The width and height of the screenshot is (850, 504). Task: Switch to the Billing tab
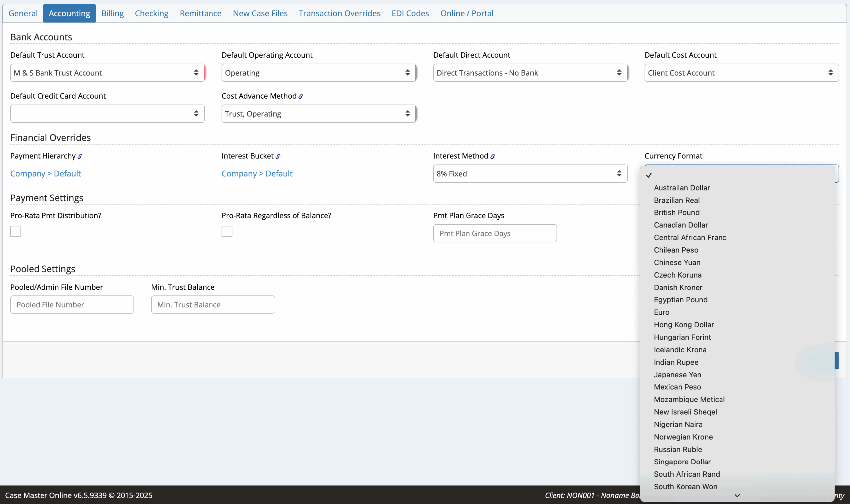[113, 13]
